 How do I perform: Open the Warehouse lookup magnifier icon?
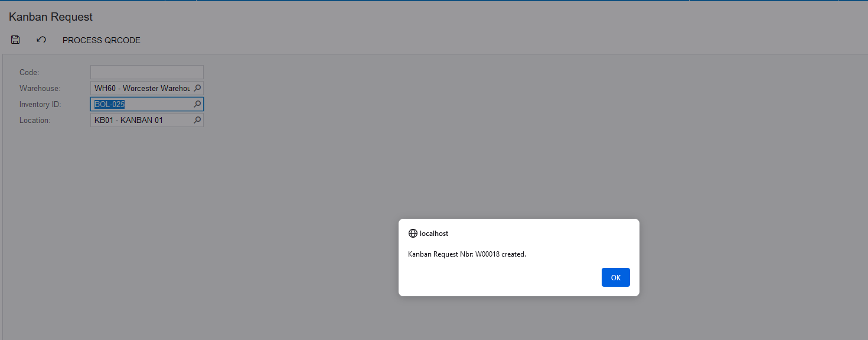pyautogui.click(x=198, y=88)
